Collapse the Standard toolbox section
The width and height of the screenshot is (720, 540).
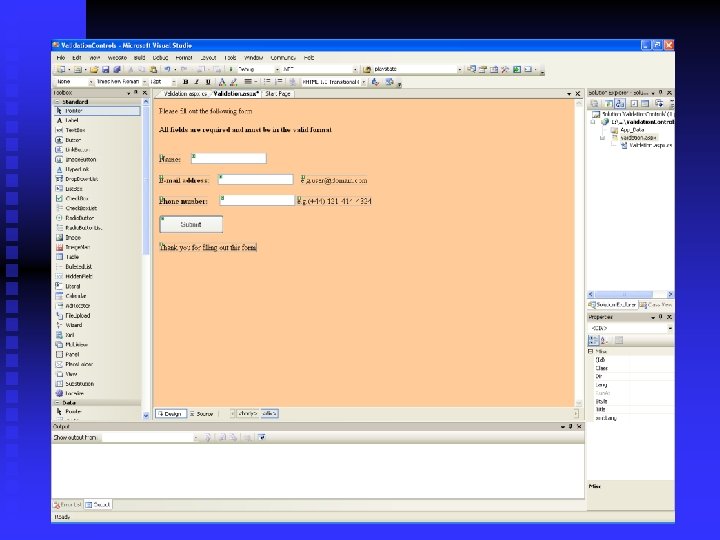(x=58, y=101)
